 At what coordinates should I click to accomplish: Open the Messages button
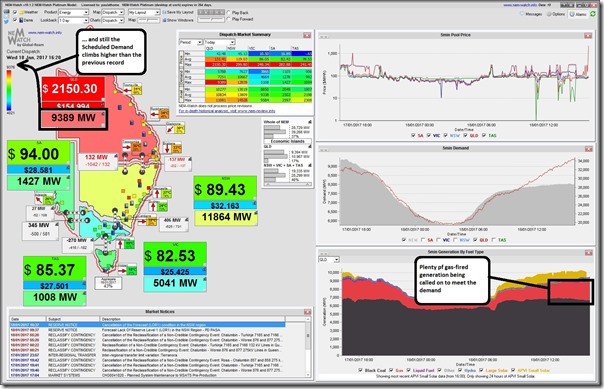[x=531, y=14]
